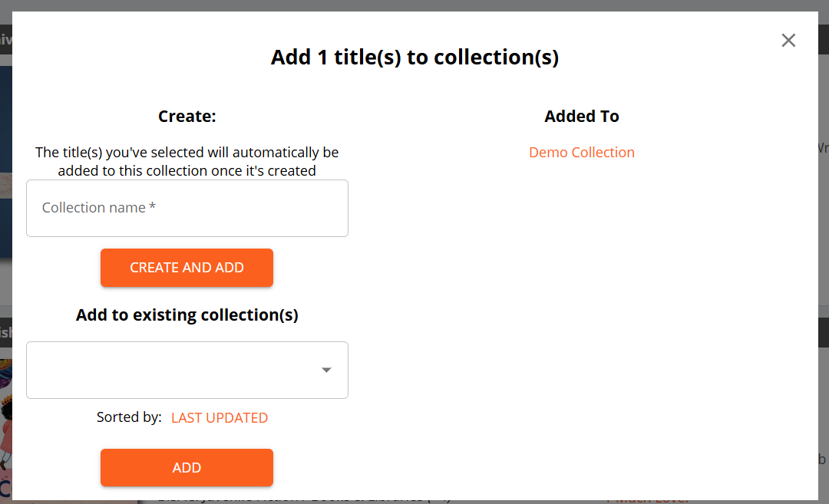829x504 pixels.
Task: Close the add-to-collection dialog with the X
Action: pos(788,41)
